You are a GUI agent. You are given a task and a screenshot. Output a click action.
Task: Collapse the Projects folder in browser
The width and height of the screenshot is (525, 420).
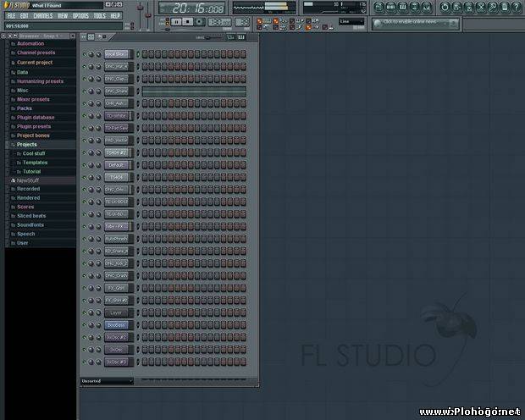(27, 144)
